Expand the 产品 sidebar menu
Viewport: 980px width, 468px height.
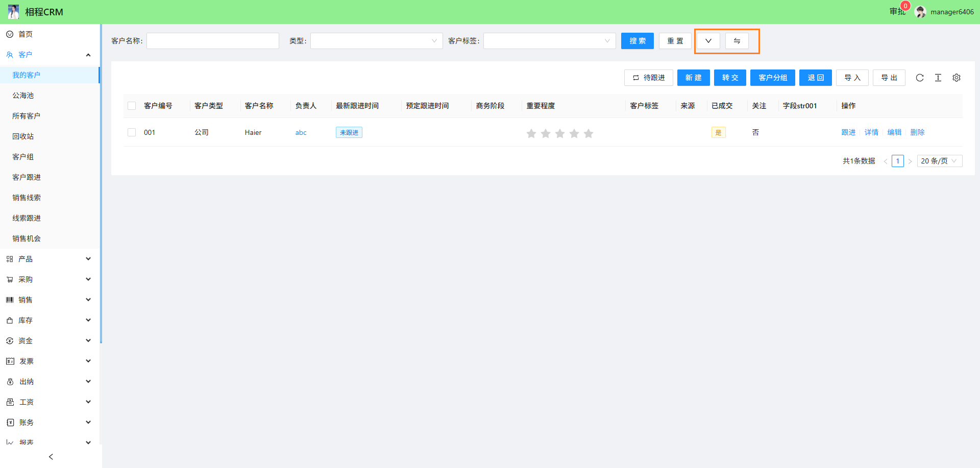[50, 259]
